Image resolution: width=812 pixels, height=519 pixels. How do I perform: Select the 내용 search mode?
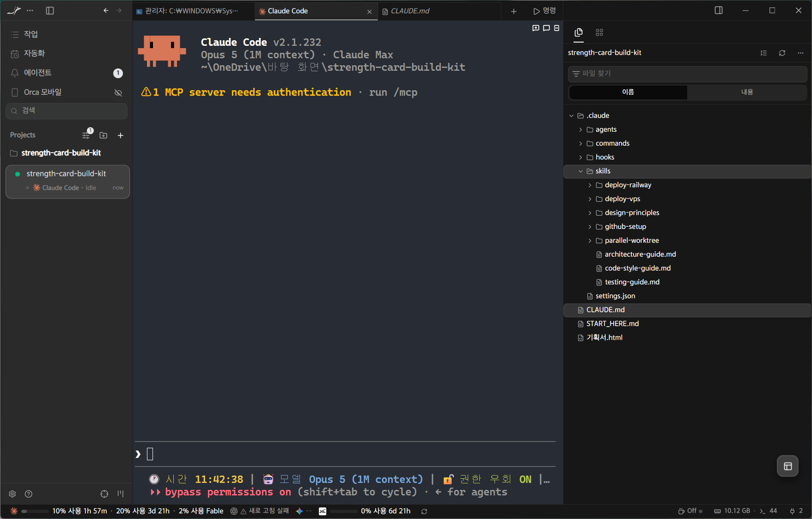[747, 93]
